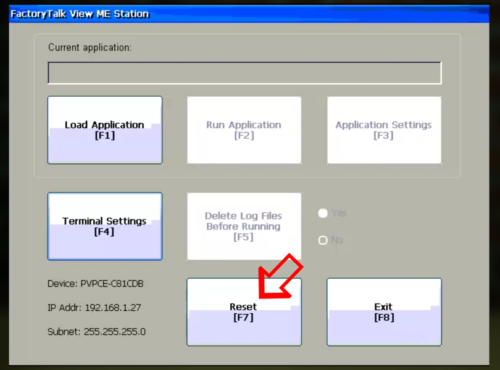
Task: Click the Run Application [F2] button
Action: [244, 130]
